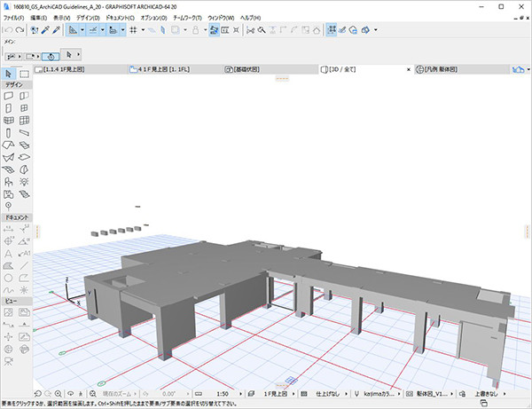
Task: Select the Marquee tool
Action: click(24, 74)
